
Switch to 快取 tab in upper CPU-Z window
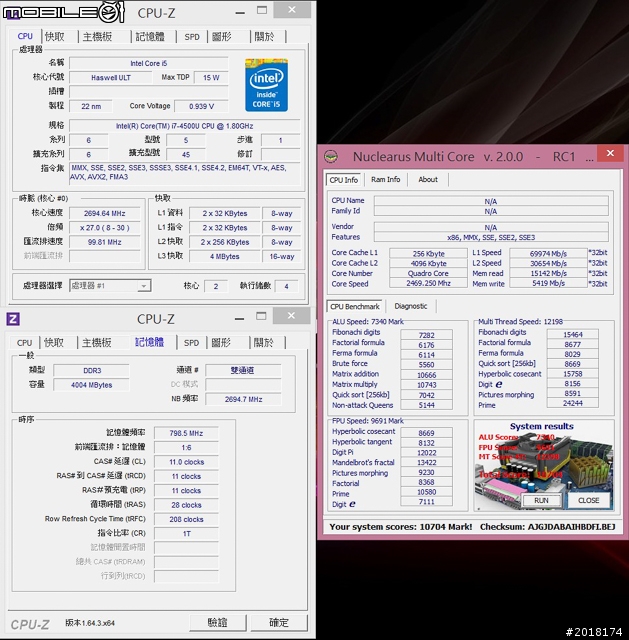click(55, 37)
